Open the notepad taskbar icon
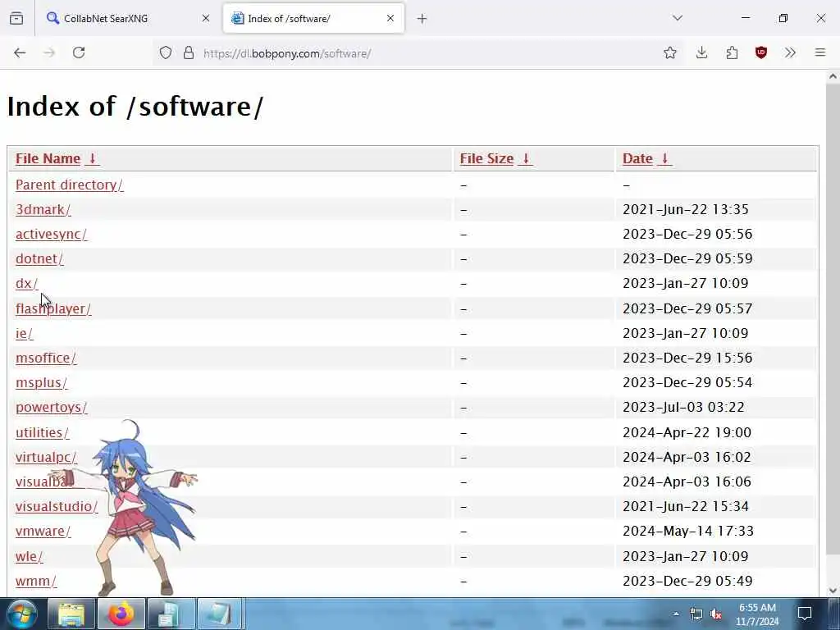Screen dimensions: 840x630 point(220,614)
